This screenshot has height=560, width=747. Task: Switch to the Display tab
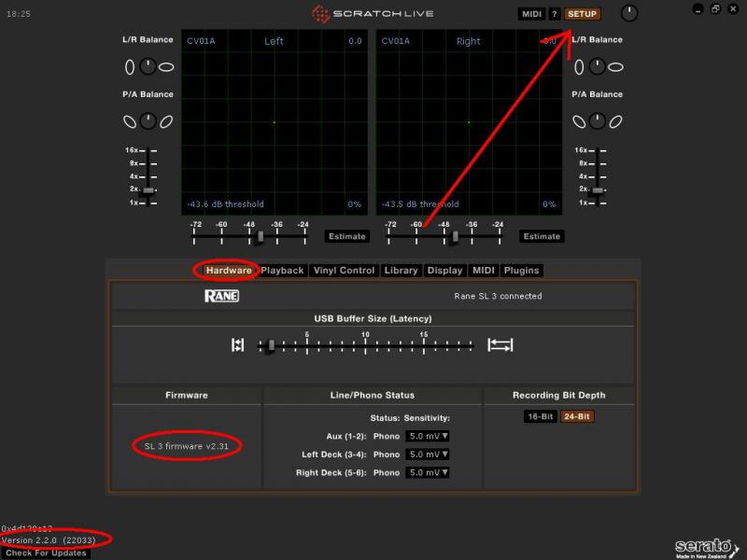click(445, 271)
